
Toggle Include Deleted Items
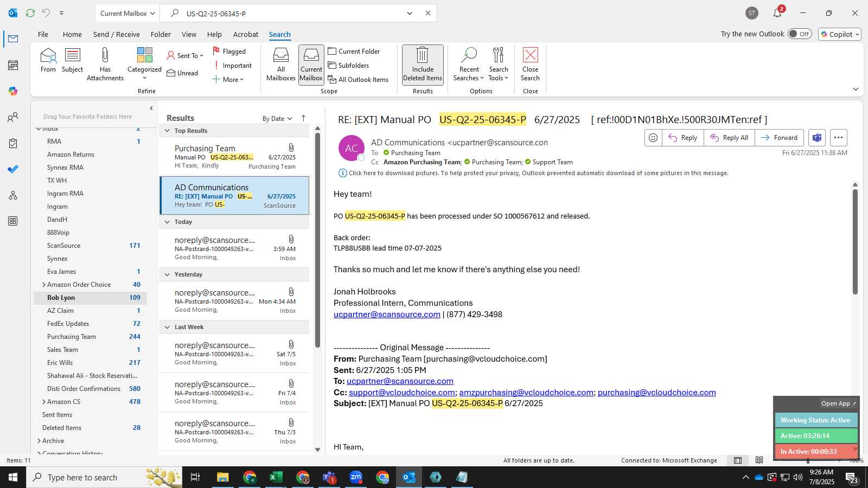(x=423, y=64)
